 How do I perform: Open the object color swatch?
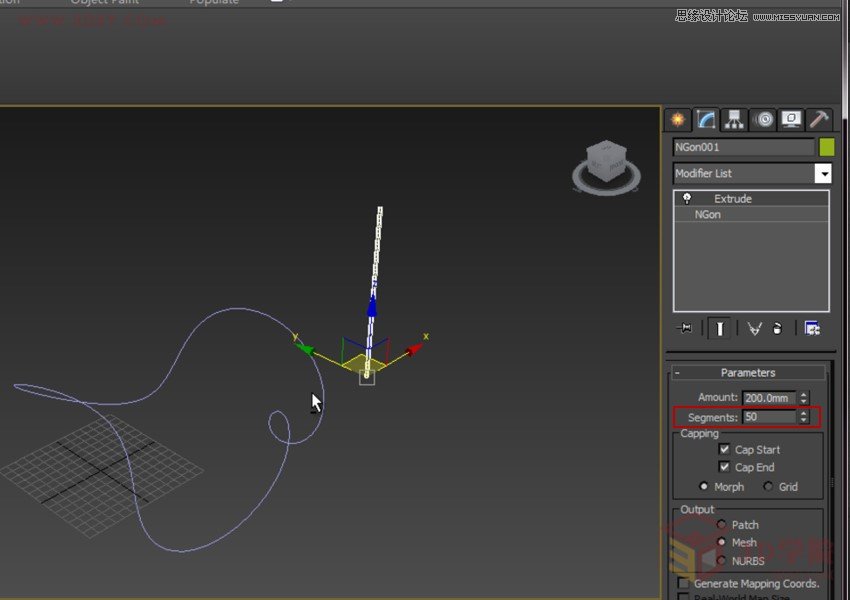828,146
